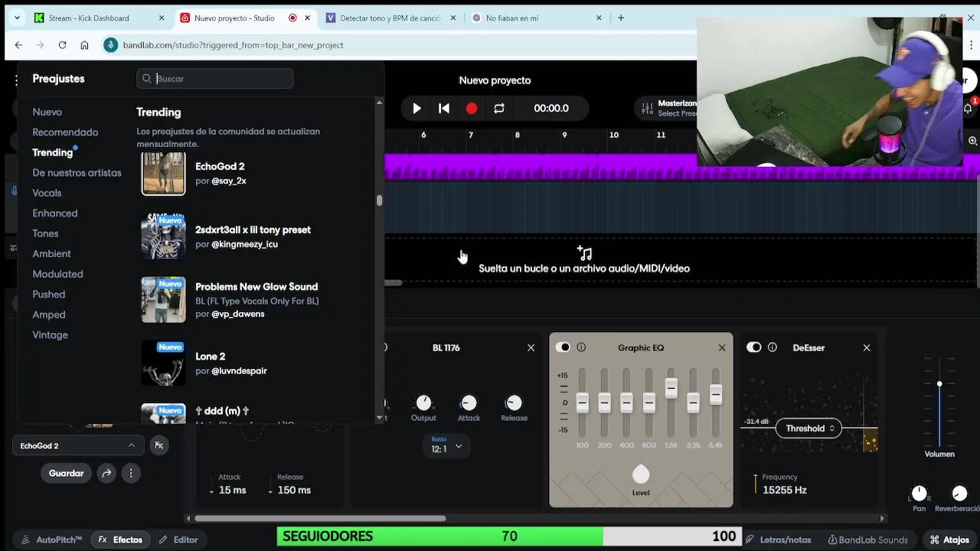This screenshot has height=551, width=980.
Task: Open the Masterizar mastering sliders icon
Action: click(x=647, y=109)
